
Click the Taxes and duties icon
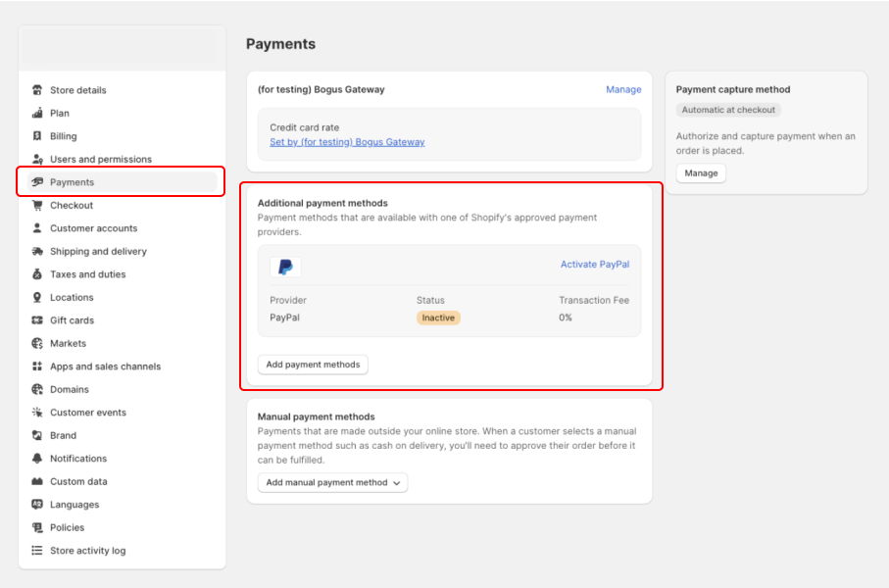click(37, 273)
